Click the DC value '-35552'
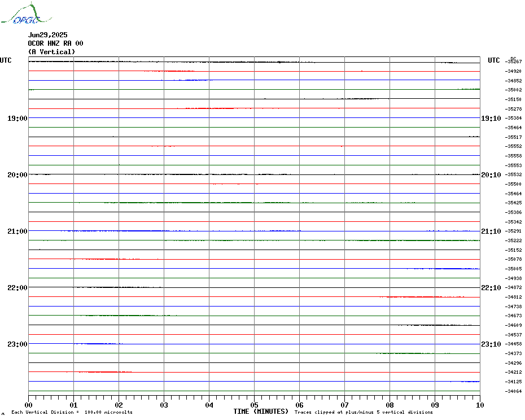Screen dimensions: 525x420 point(513,146)
